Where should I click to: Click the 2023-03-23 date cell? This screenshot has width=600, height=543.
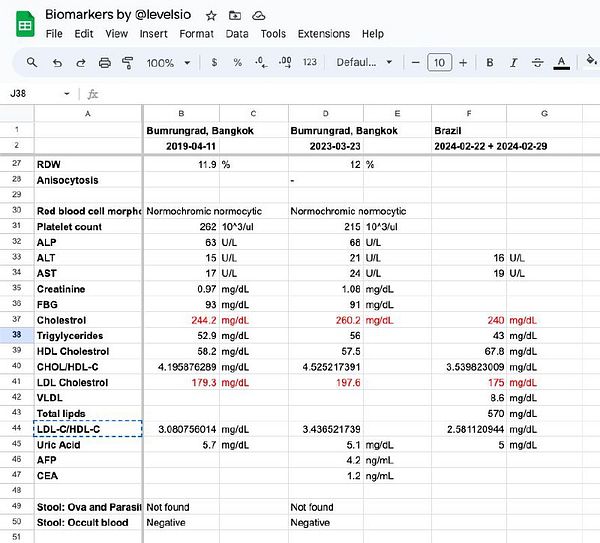click(326, 146)
